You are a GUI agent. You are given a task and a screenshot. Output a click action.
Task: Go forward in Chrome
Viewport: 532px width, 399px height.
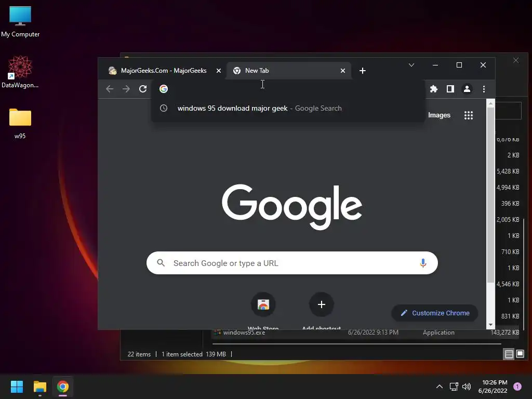coord(126,89)
